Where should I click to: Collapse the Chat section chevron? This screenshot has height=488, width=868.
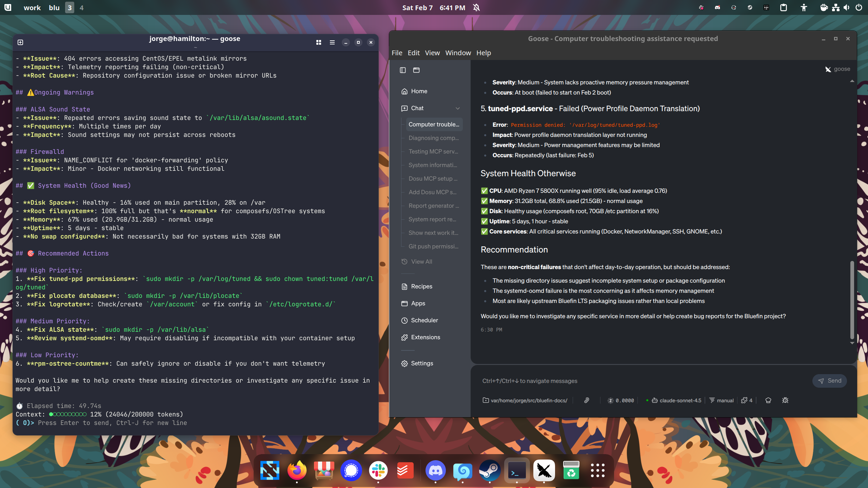(x=458, y=108)
